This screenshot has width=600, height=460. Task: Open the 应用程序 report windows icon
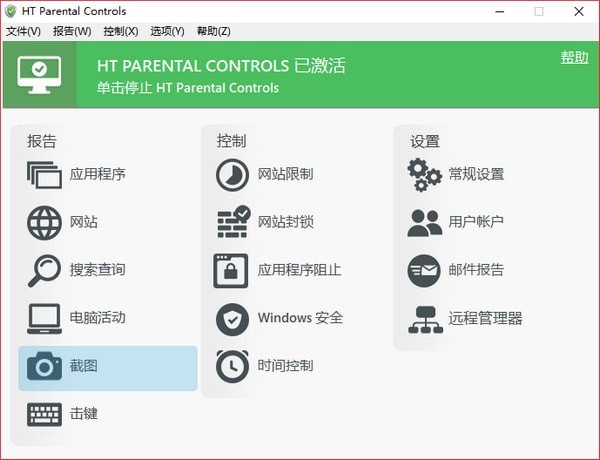44,175
